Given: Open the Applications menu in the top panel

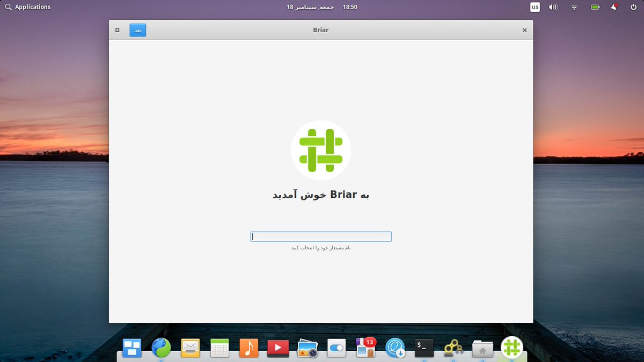Looking at the screenshot, I should pyautogui.click(x=27, y=7).
